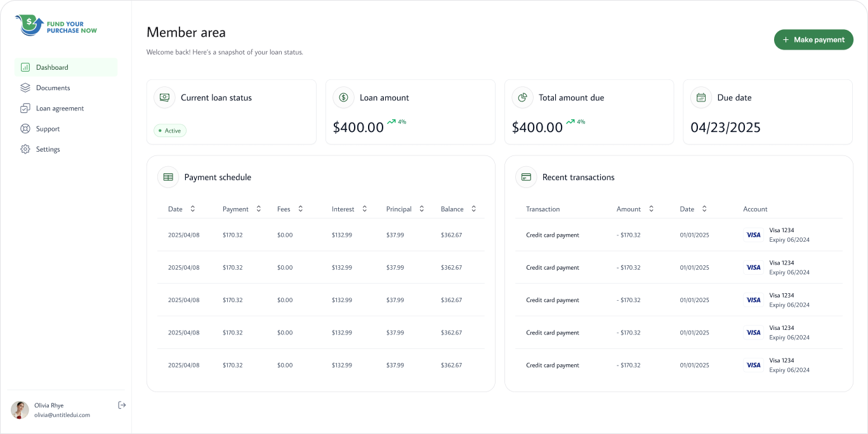This screenshot has width=868, height=434.
Task: Click the Loan agreement sidebar icon
Action: point(25,108)
